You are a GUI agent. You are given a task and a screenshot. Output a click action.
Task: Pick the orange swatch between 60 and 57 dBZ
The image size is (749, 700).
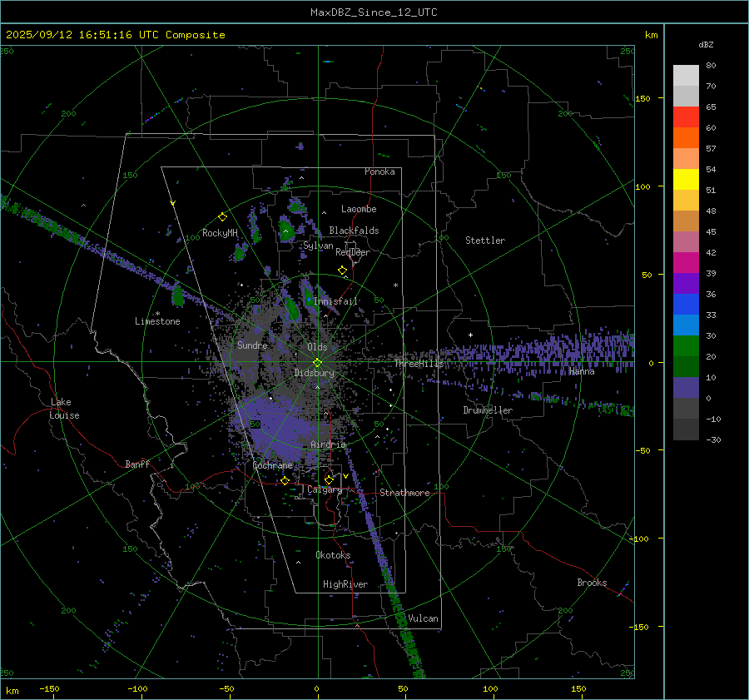pos(686,137)
